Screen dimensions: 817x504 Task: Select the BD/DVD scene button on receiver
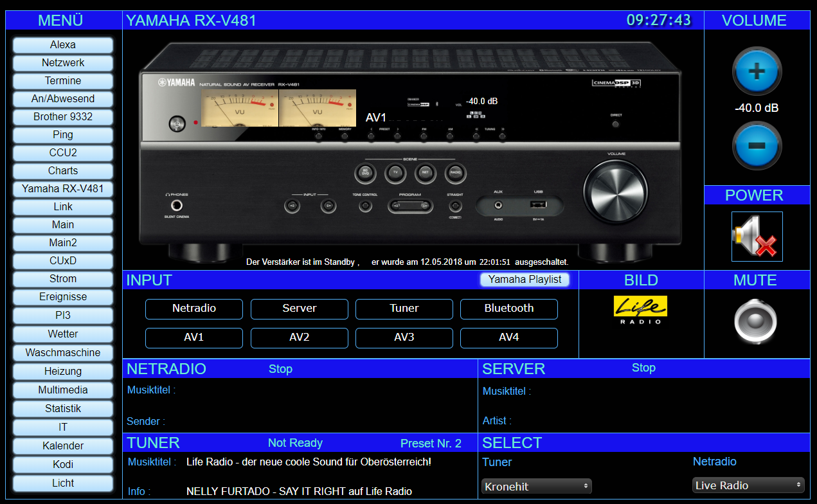(x=365, y=172)
